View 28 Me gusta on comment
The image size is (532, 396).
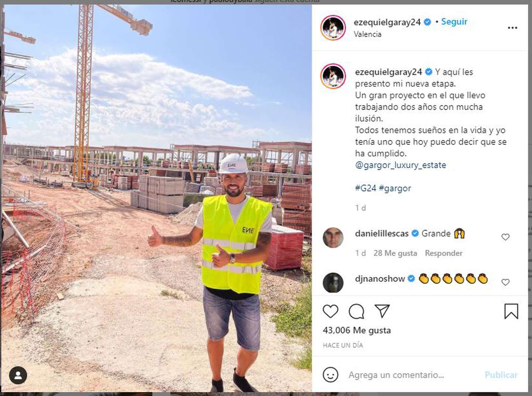click(x=395, y=253)
